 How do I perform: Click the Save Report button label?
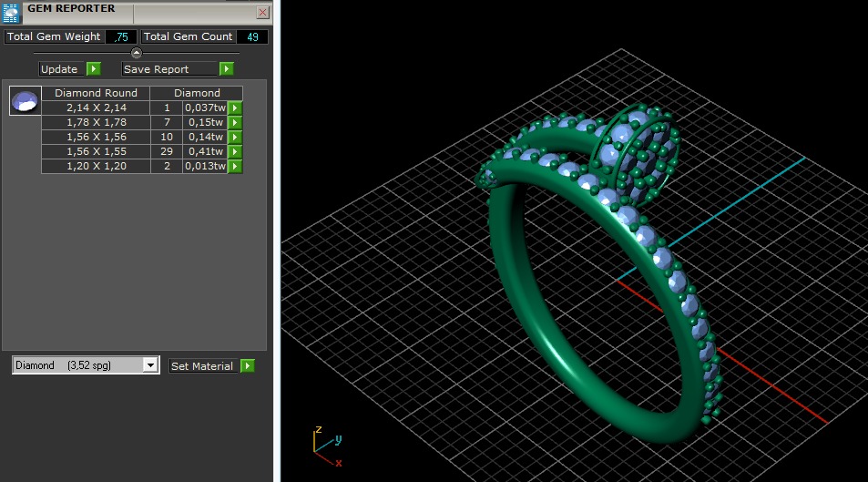(169, 69)
